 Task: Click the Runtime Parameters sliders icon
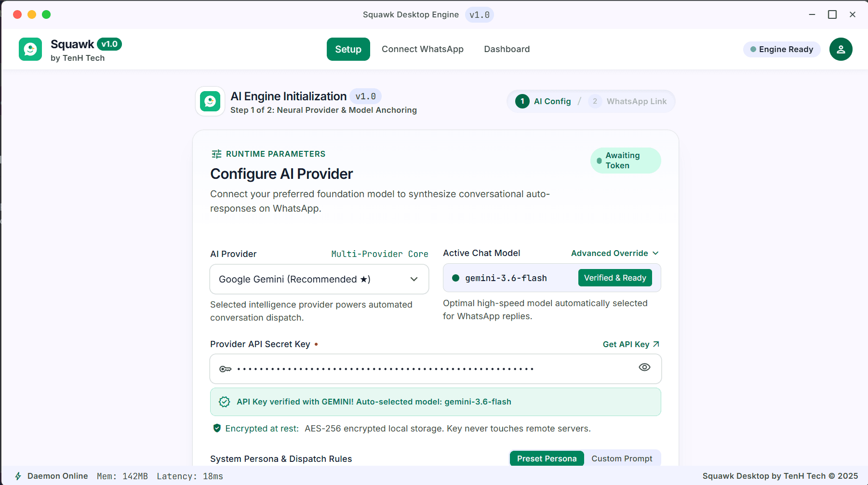[x=216, y=154]
